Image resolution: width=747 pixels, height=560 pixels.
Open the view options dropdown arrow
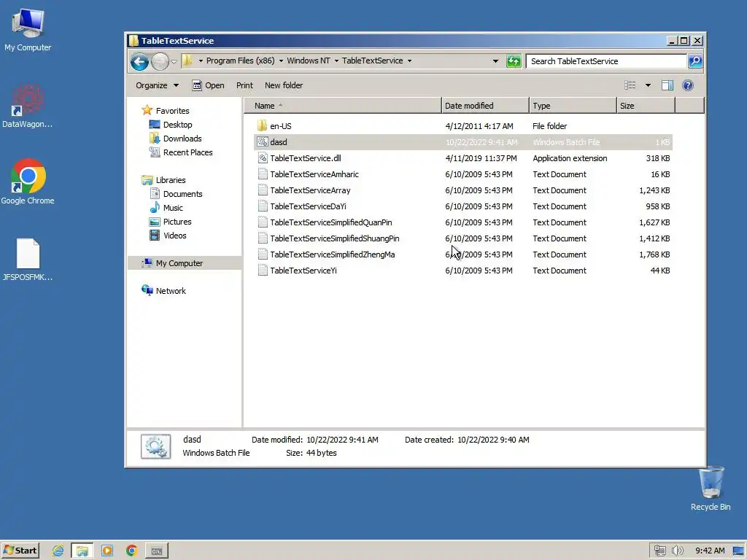[x=648, y=85]
